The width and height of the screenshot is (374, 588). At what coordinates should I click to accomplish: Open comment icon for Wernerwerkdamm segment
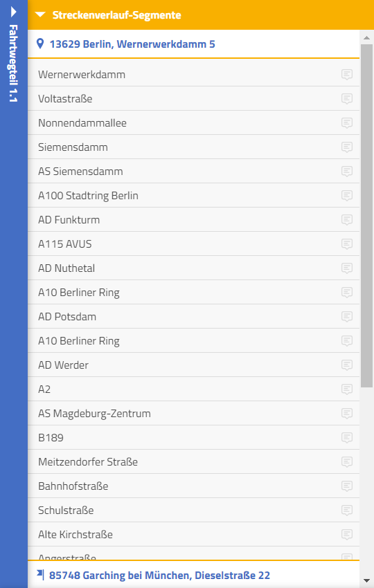pos(346,75)
